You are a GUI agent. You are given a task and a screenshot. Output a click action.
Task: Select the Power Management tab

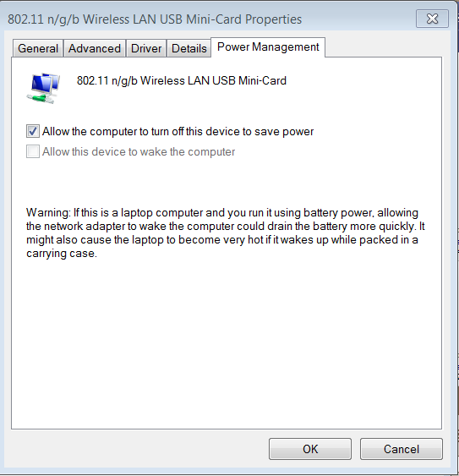click(x=268, y=47)
